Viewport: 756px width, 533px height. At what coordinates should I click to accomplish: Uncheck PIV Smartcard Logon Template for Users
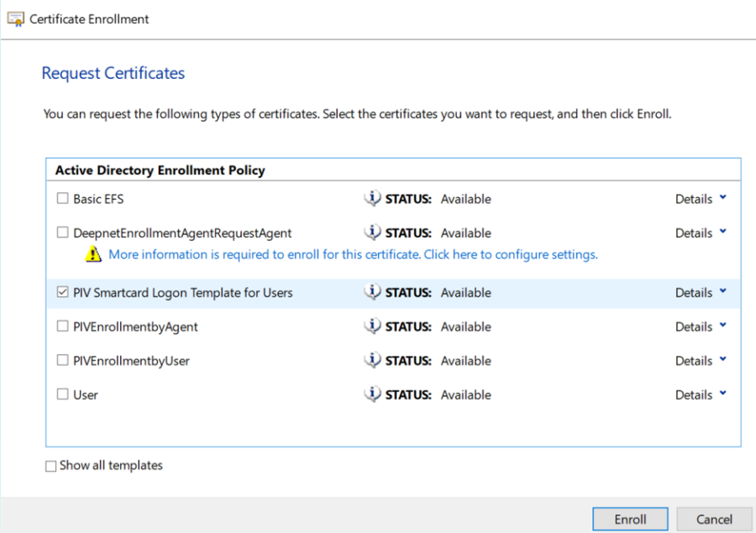point(62,293)
